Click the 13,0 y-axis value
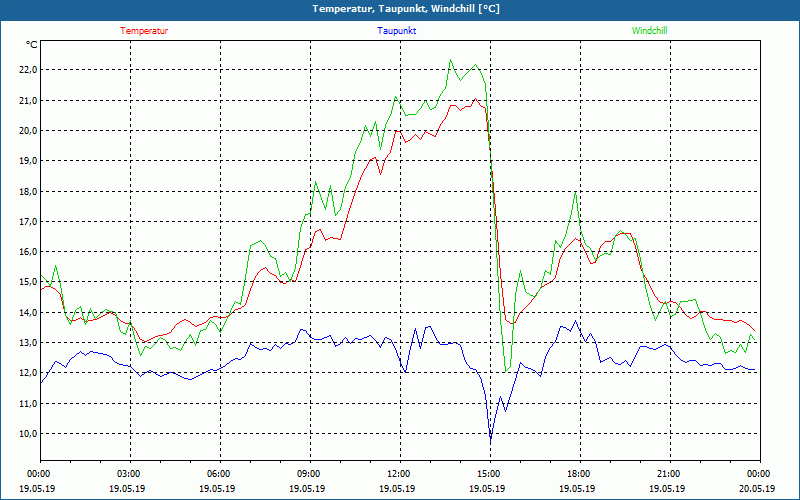 point(29,342)
